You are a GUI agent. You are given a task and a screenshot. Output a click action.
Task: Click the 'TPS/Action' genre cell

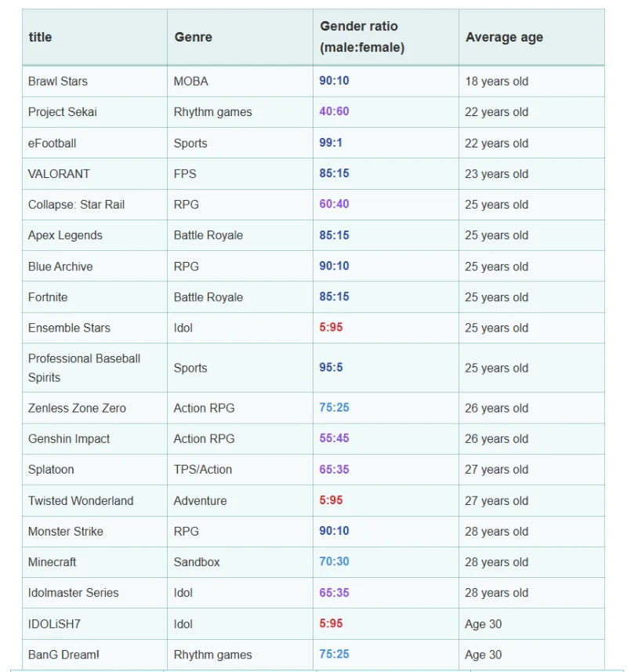(x=241, y=470)
